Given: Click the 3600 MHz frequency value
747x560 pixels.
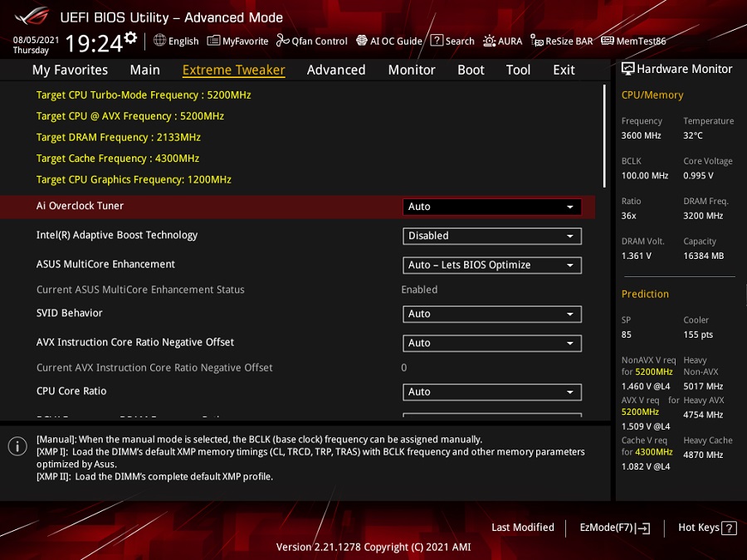Looking at the screenshot, I should 642,136.
